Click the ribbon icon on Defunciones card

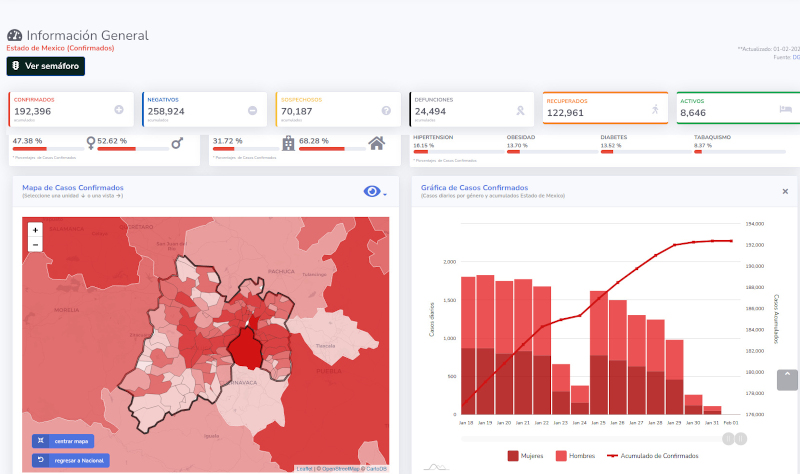pyautogui.click(x=519, y=110)
